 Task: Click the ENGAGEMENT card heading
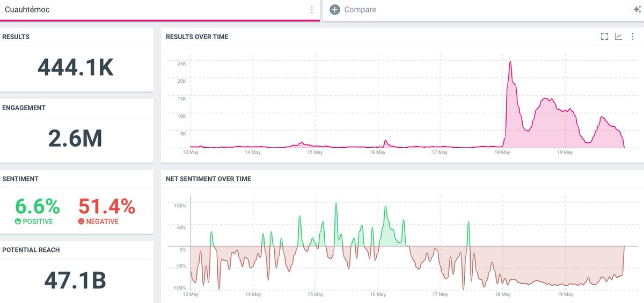pyautogui.click(x=24, y=108)
